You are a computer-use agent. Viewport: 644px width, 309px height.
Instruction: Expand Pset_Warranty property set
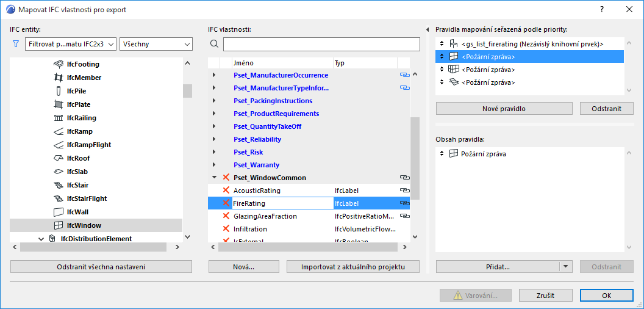coord(214,165)
